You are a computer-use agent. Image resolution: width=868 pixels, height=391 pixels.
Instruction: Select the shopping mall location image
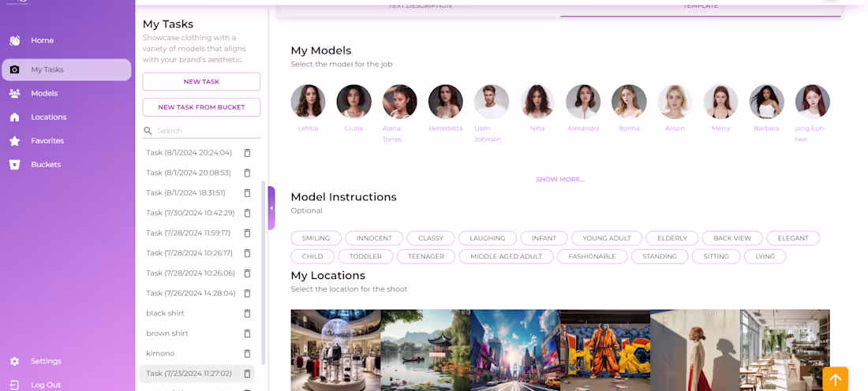(x=335, y=350)
